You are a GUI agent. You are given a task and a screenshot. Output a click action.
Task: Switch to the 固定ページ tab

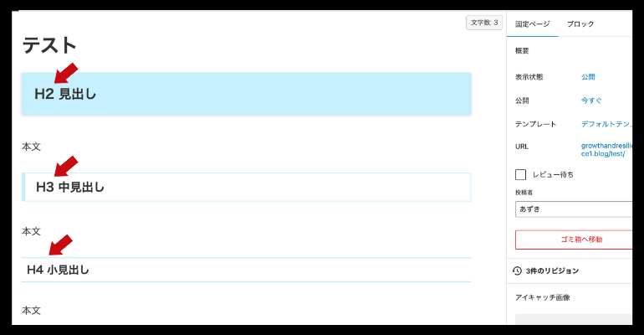[x=532, y=24]
